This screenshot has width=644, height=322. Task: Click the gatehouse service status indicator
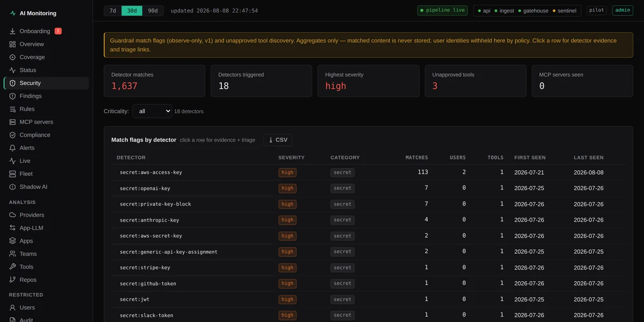[533, 10]
